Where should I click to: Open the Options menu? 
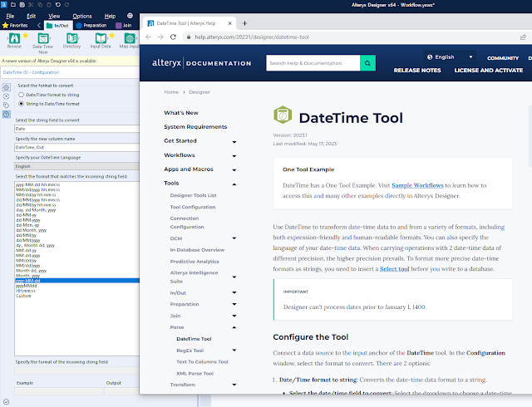[x=82, y=16]
